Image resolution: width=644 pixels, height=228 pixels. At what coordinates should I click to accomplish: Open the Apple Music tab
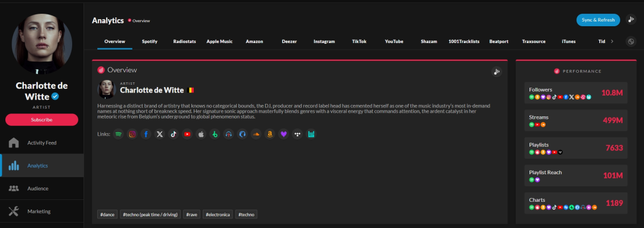point(219,42)
